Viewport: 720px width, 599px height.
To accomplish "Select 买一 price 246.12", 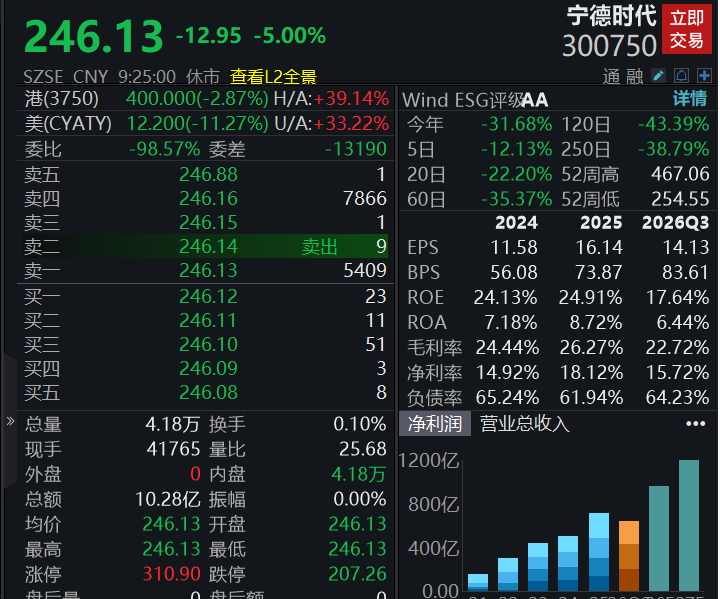I will (208, 297).
